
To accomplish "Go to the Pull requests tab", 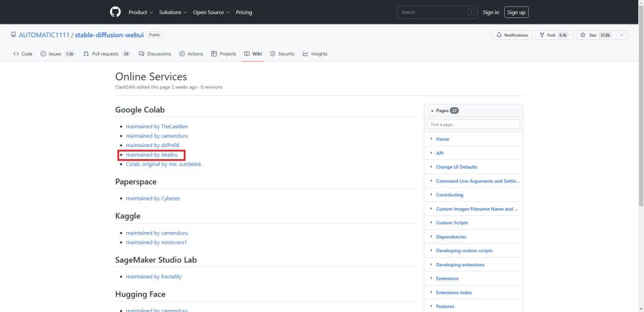I will point(106,54).
